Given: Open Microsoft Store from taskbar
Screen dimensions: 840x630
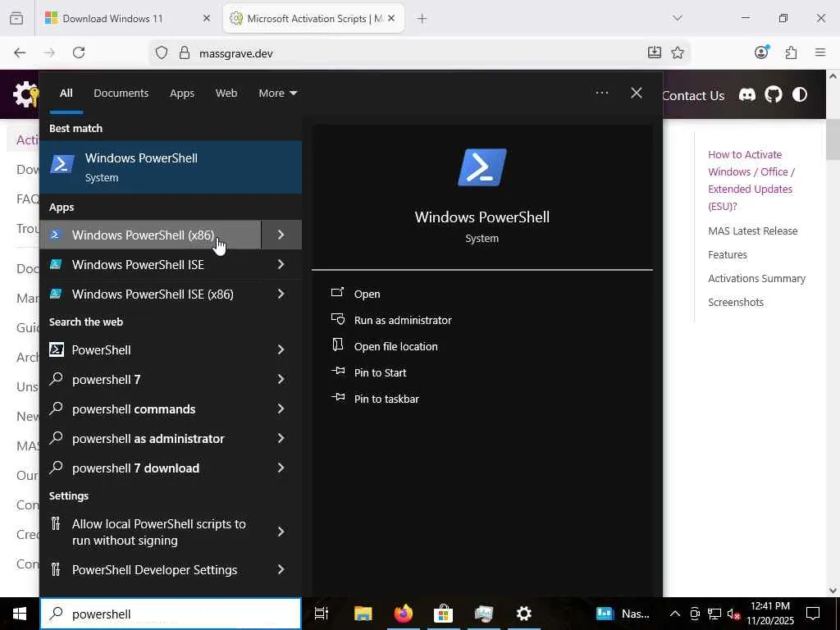Looking at the screenshot, I should click(443, 614).
